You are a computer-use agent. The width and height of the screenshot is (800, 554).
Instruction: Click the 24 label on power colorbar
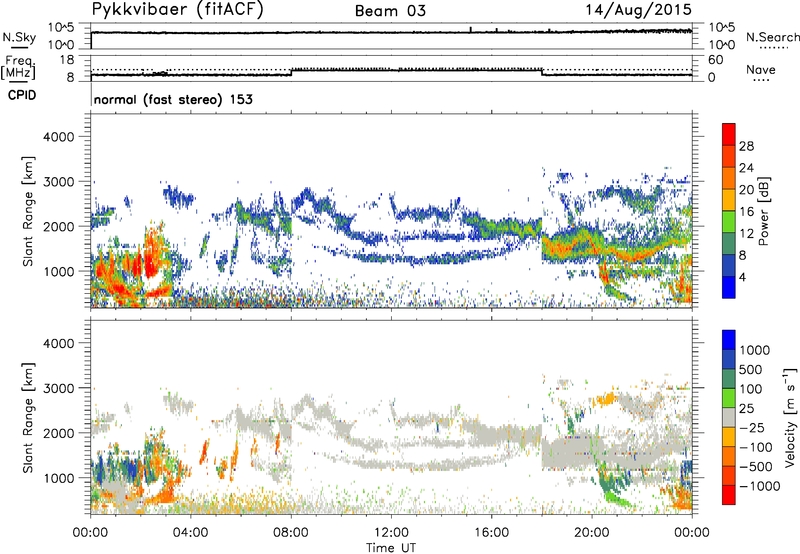[x=746, y=168]
